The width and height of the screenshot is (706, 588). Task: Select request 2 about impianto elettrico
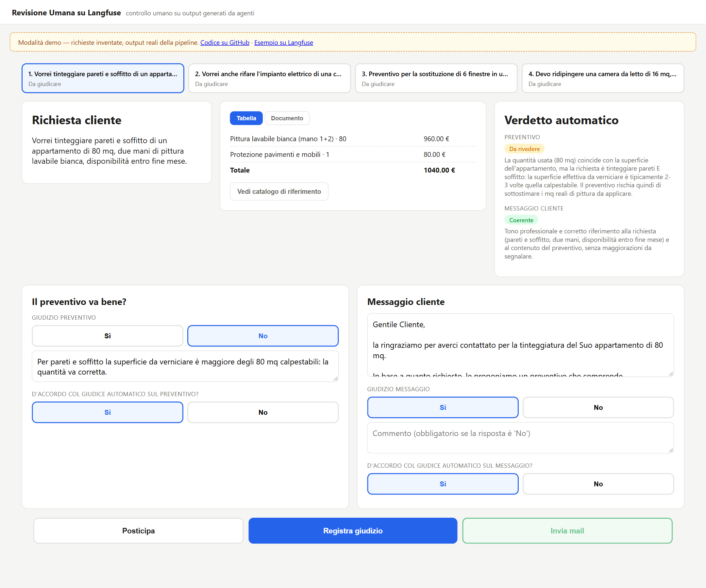coord(269,78)
